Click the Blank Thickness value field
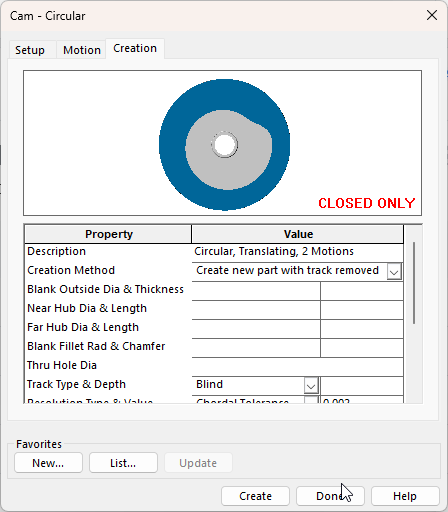Image resolution: width=448 pixels, height=512 pixels. click(x=362, y=291)
